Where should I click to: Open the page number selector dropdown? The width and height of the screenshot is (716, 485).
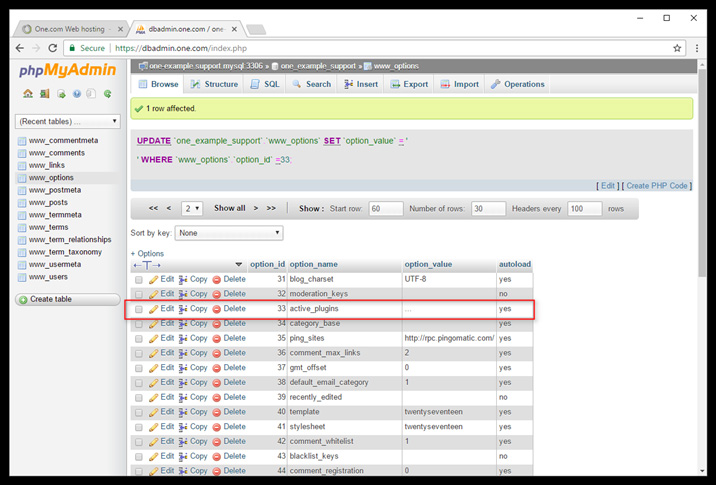(x=191, y=209)
